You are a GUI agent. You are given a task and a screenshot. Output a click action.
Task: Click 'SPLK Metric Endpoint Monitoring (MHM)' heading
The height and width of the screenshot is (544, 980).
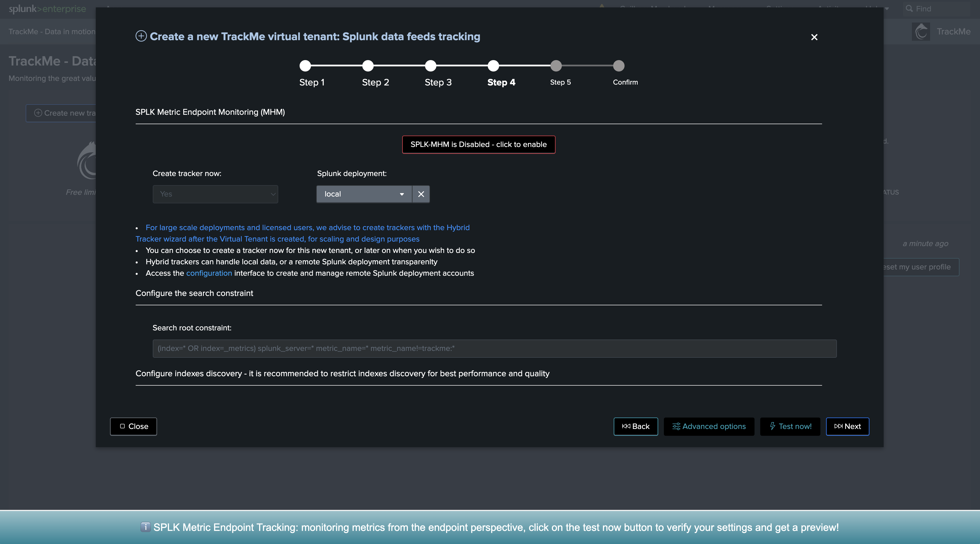click(x=210, y=112)
